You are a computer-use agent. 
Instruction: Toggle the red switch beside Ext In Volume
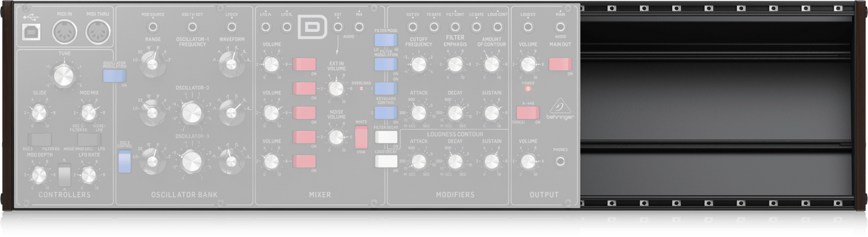point(305,88)
